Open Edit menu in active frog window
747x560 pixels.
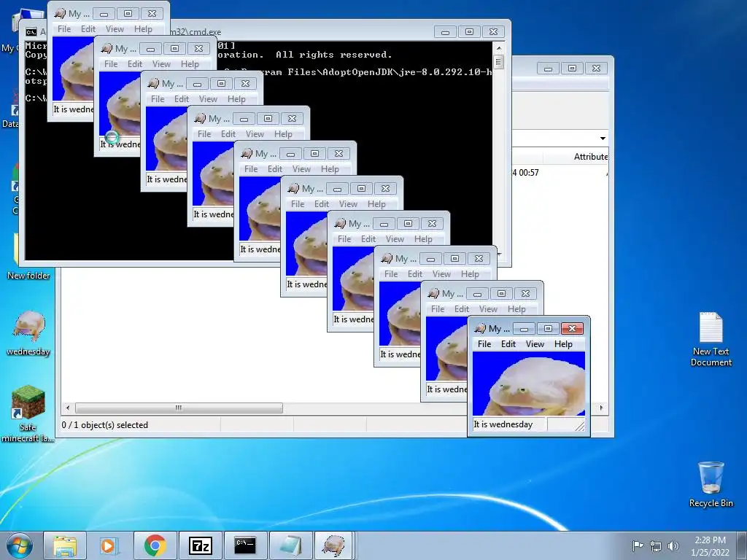[508, 344]
